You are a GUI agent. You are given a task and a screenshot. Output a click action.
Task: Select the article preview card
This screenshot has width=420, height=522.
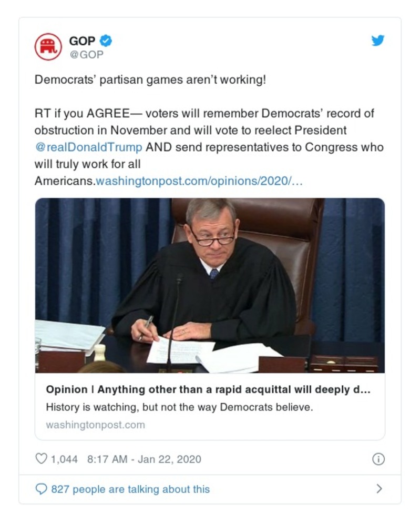(210, 408)
